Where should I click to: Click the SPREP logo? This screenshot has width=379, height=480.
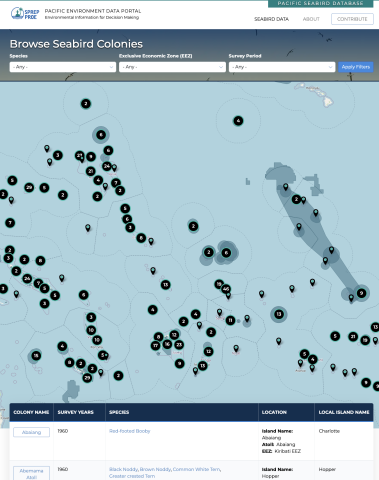[25, 14]
